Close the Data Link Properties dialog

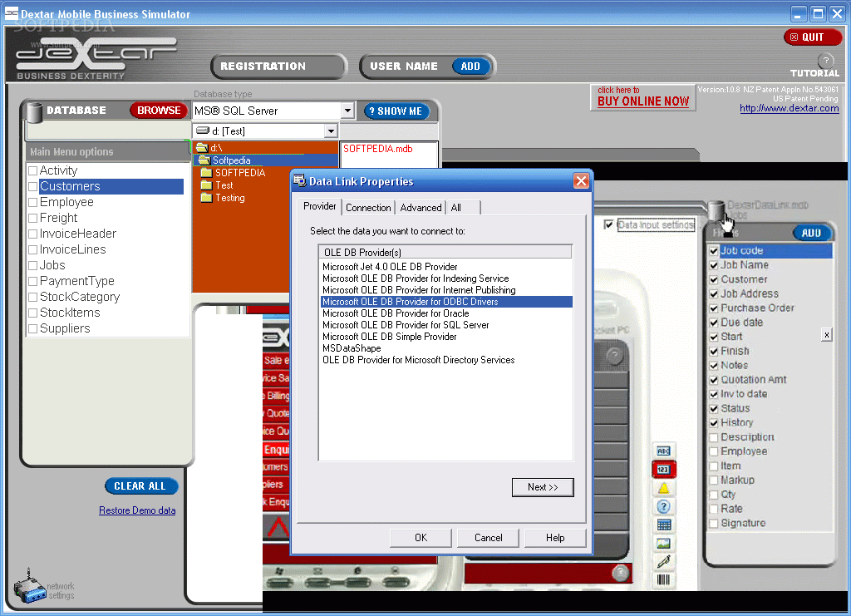click(581, 180)
